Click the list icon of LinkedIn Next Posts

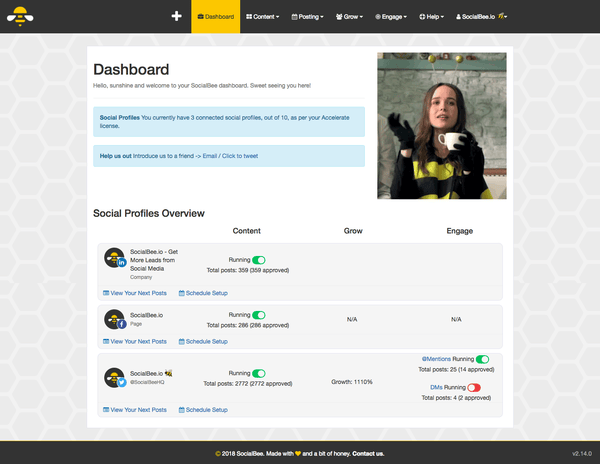(x=106, y=293)
